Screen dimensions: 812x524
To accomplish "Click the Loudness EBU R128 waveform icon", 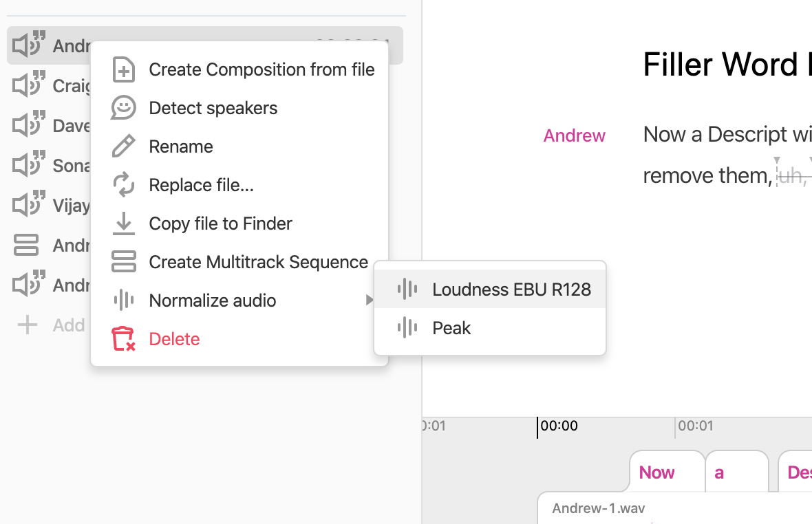I will (x=407, y=289).
